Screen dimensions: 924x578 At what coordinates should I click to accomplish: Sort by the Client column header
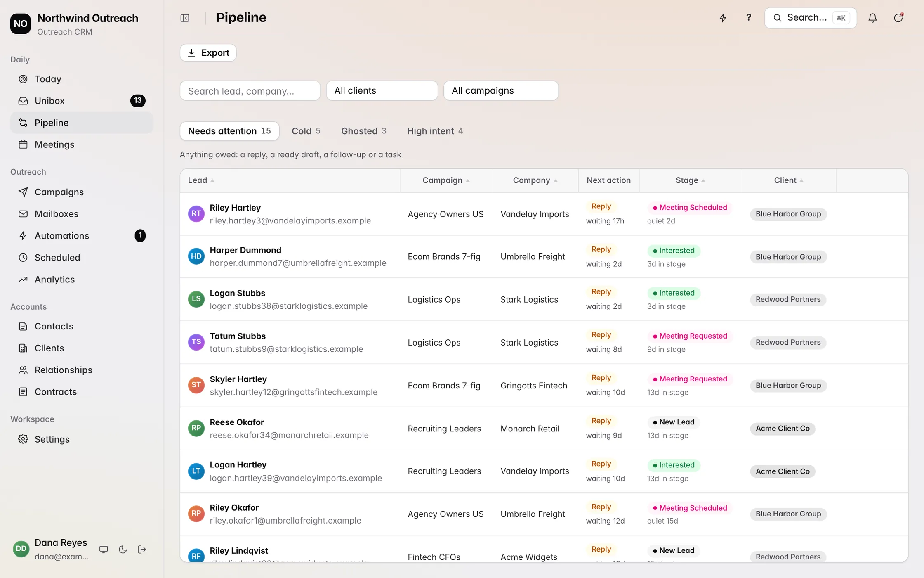click(788, 180)
